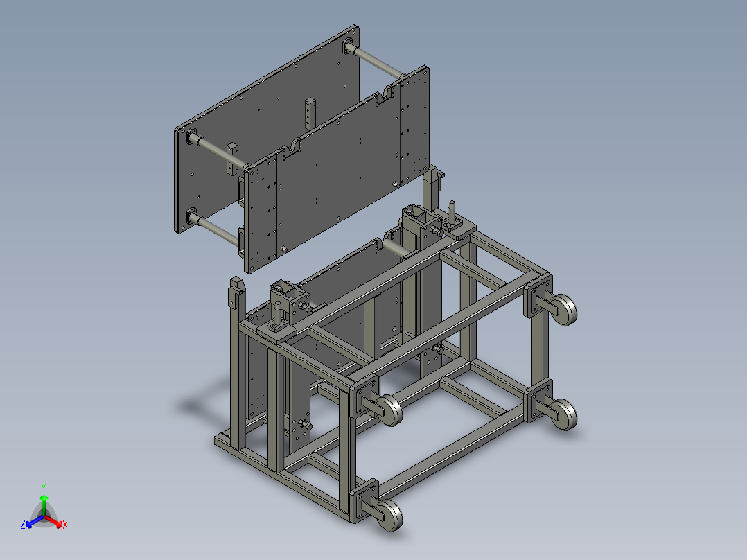Screen dimensions: 747x560
Task: Click the blue Z axis of the orientation triad
Action: click(x=33, y=522)
